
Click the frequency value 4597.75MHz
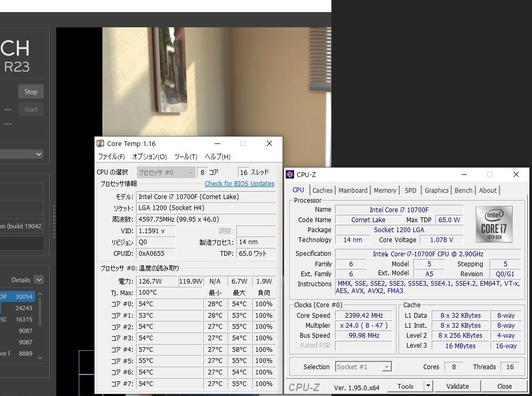206,219
